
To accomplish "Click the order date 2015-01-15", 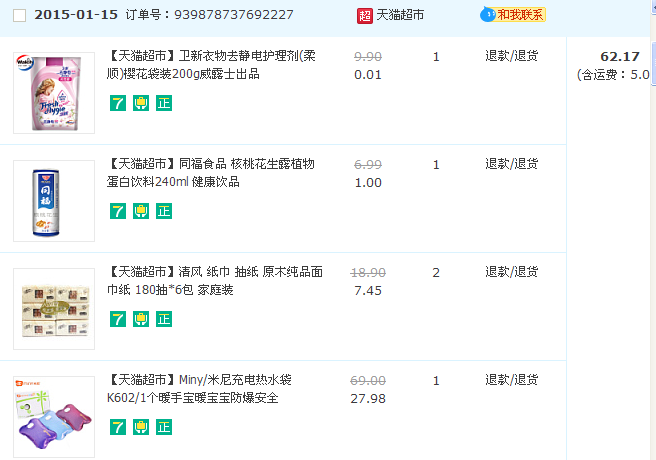I will (x=76, y=15).
